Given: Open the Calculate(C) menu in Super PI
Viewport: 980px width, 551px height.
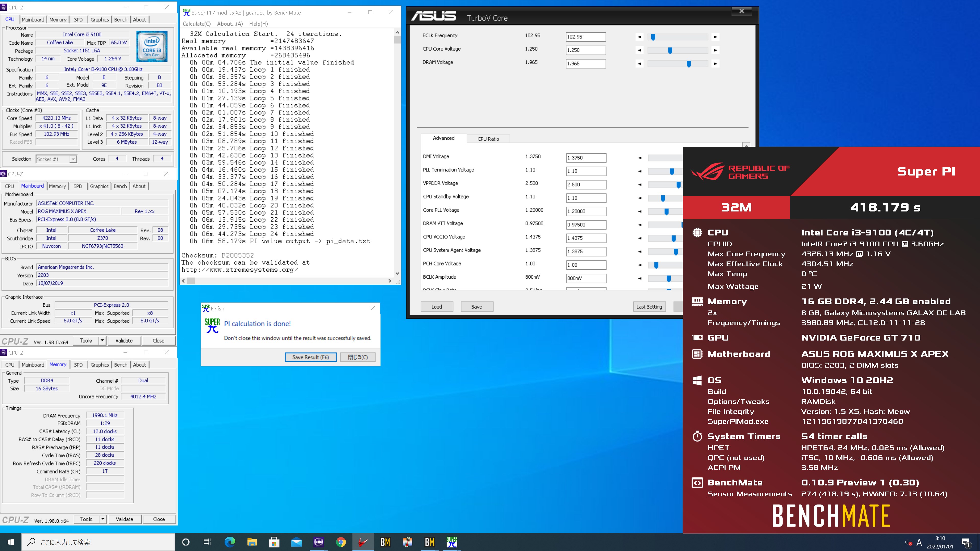Looking at the screenshot, I should (x=197, y=23).
